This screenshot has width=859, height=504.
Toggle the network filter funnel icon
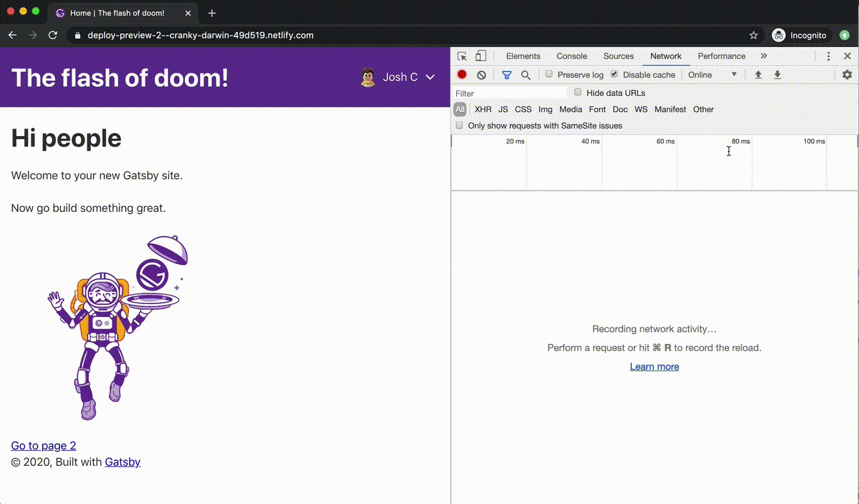click(507, 75)
